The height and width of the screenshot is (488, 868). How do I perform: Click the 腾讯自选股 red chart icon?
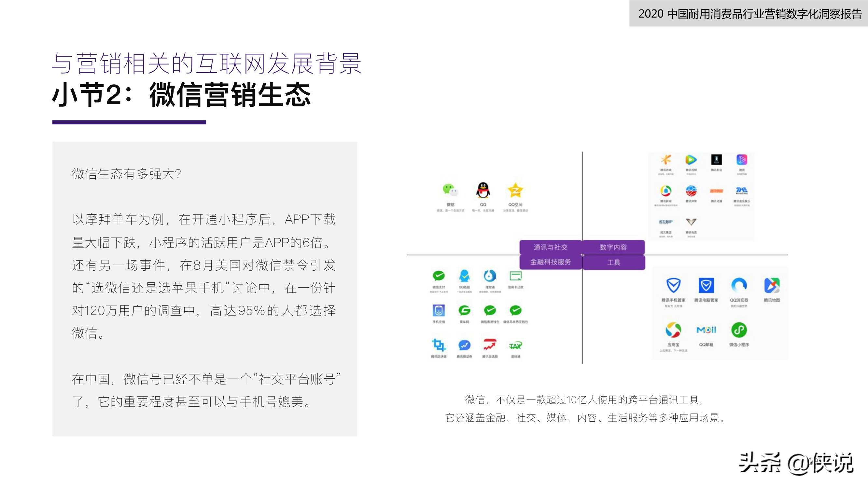point(490,345)
